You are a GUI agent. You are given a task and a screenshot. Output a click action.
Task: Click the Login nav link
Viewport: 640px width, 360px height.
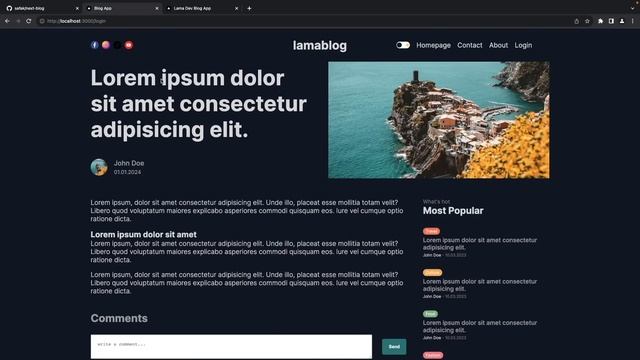tap(523, 45)
